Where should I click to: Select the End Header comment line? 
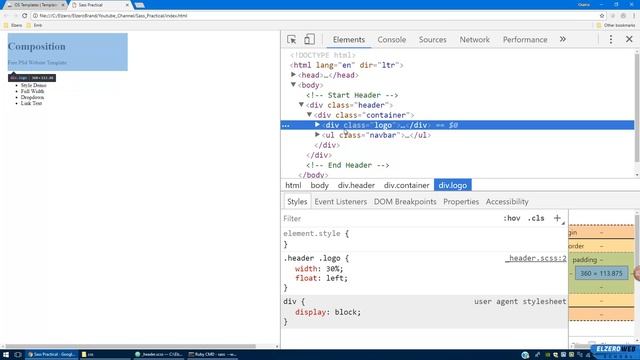click(348, 165)
